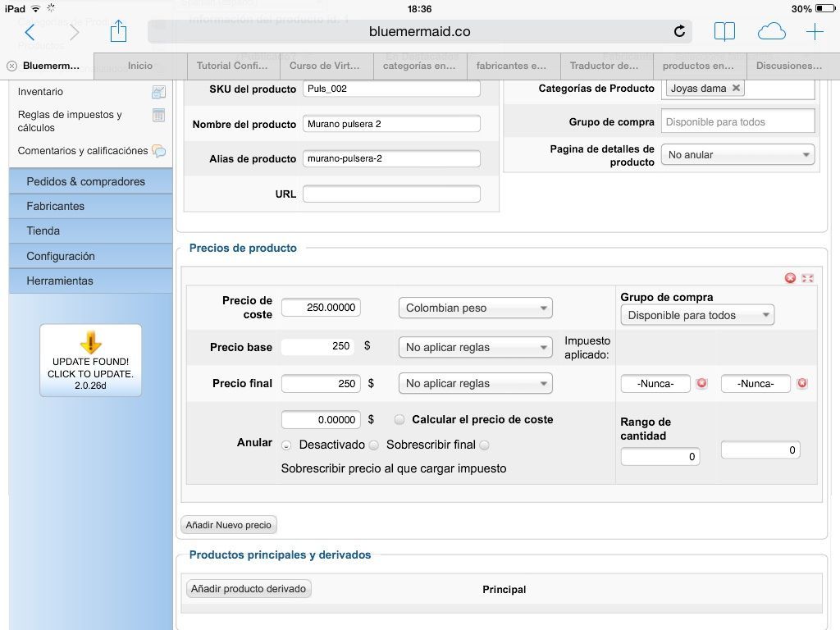The height and width of the screenshot is (630, 840).
Task: Switch to categorias en... tab
Action: 420,66
